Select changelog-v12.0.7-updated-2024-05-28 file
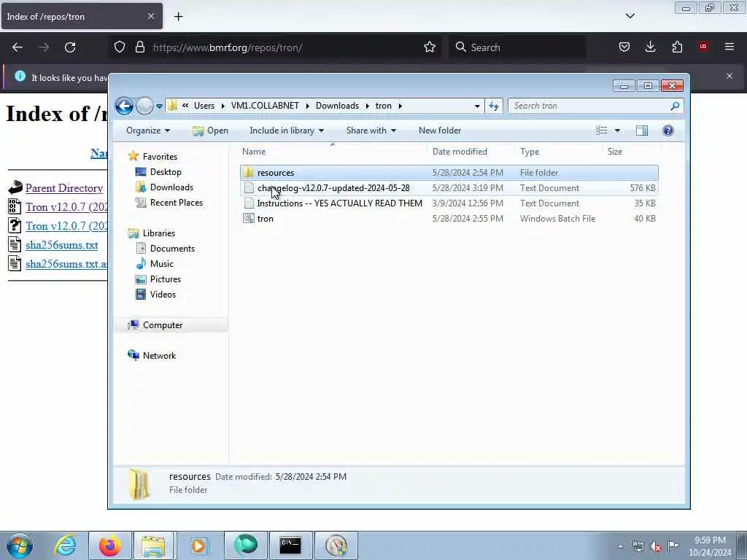The image size is (747, 560). (449, 187)
